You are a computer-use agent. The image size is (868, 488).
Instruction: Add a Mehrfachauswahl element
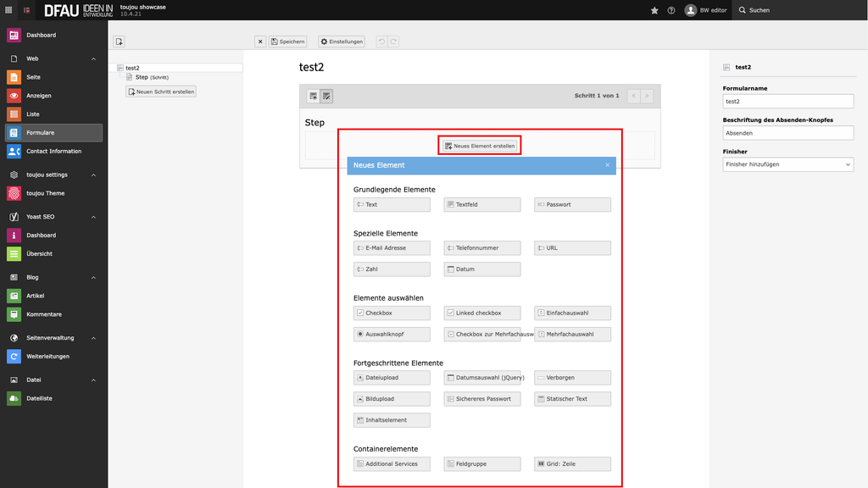(x=572, y=334)
